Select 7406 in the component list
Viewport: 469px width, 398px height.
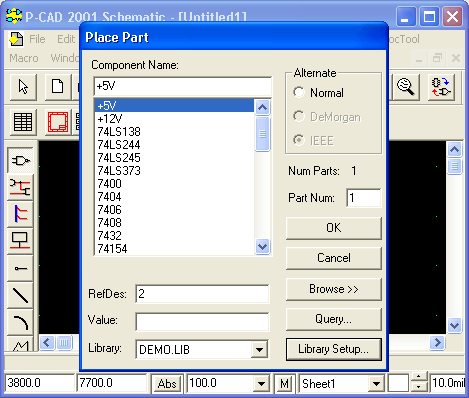[175, 210]
